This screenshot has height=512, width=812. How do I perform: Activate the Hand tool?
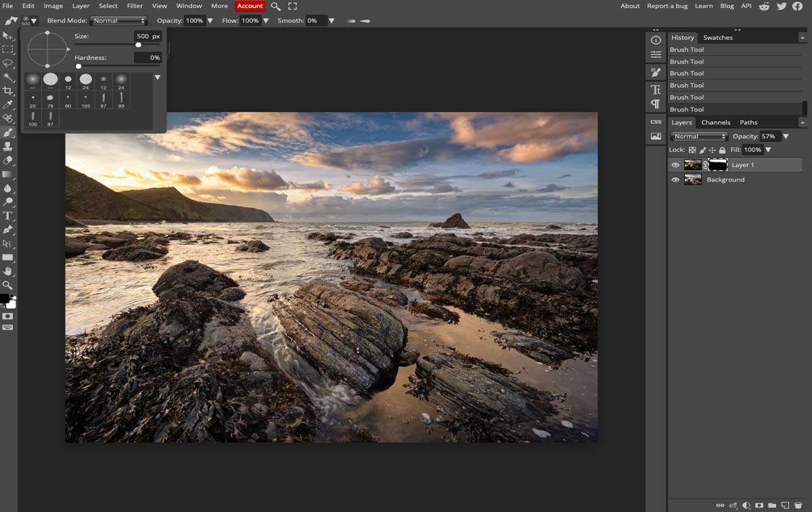coord(8,271)
